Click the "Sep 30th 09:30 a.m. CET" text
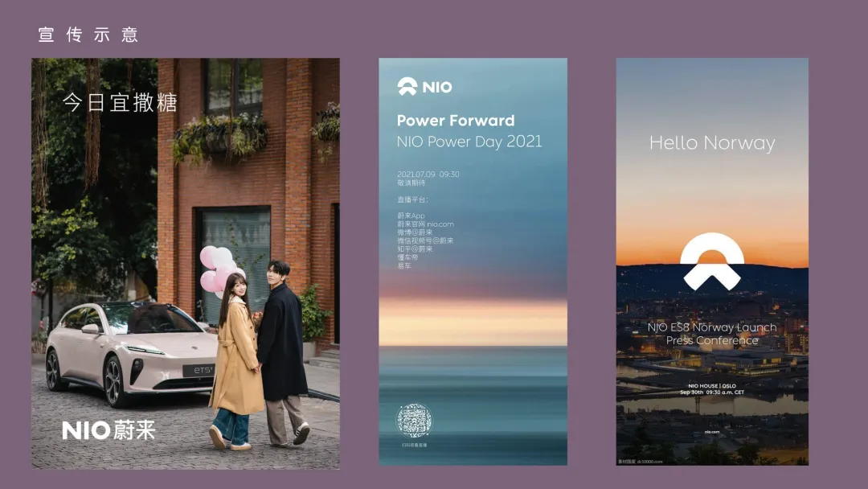The width and height of the screenshot is (868, 489). coord(712,392)
